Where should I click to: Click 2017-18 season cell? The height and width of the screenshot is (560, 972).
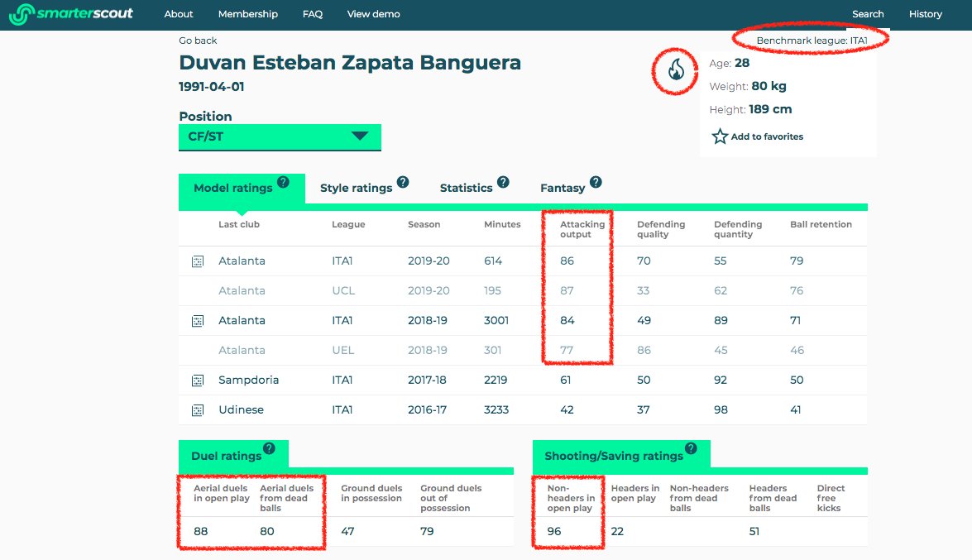point(427,381)
